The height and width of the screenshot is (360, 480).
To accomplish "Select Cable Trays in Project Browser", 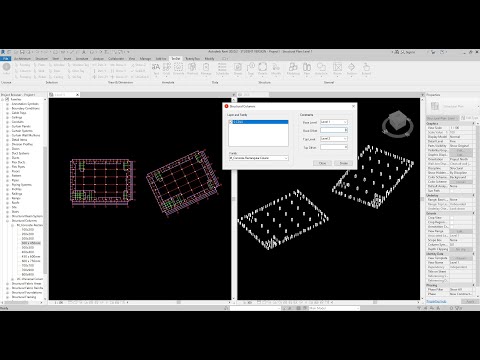I will coord(19,113).
